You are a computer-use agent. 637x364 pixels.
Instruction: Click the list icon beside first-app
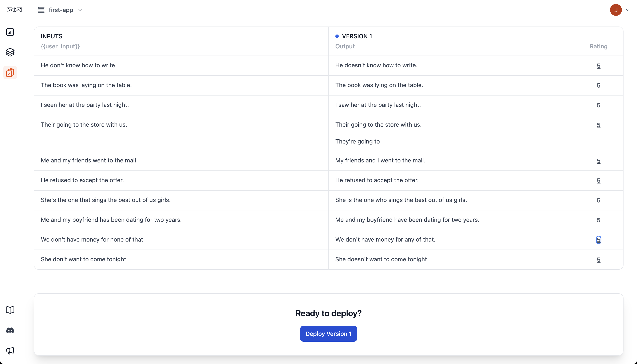41,10
